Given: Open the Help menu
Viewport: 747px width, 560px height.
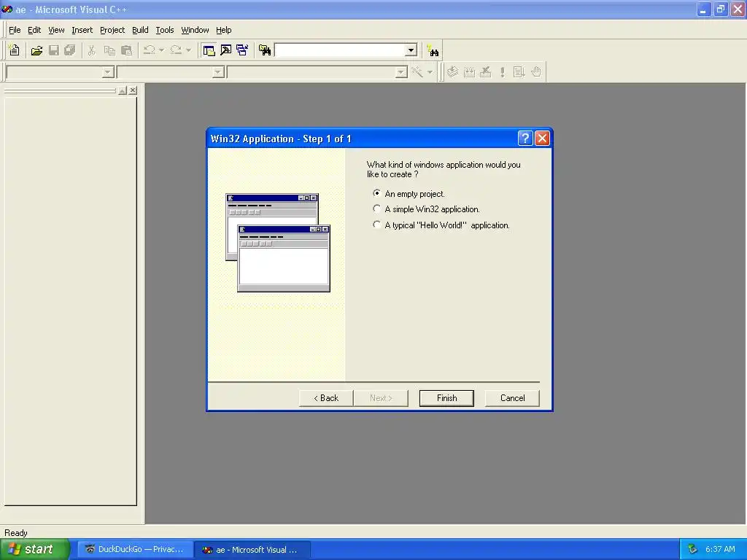Looking at the screenshot, I should pyautogui.click(x=223, y=30).
